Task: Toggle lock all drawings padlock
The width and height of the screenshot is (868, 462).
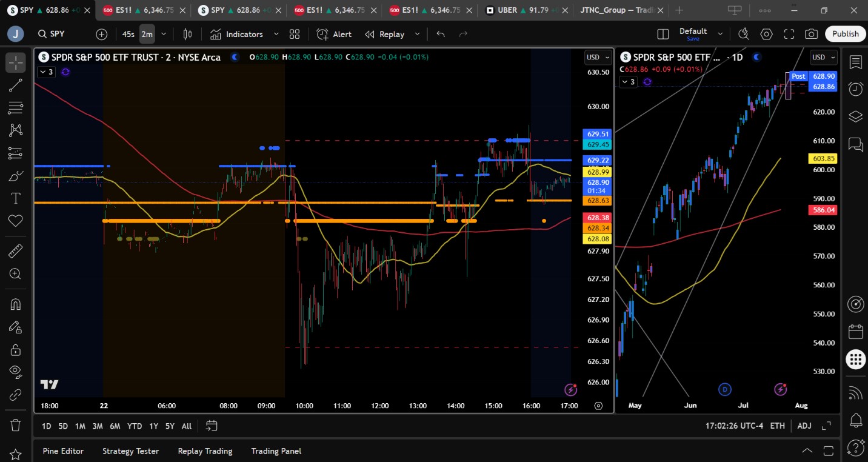Action: (x=16, y=349)
